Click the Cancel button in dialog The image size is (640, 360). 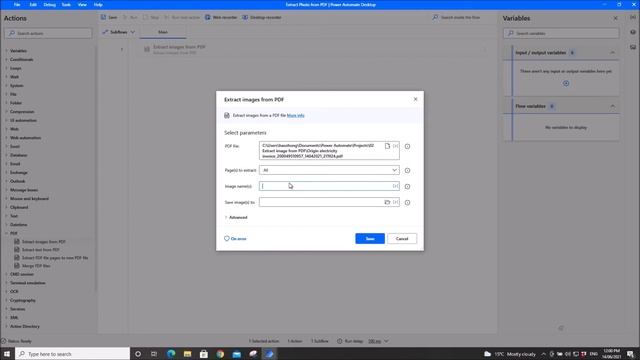click(402, 239)
